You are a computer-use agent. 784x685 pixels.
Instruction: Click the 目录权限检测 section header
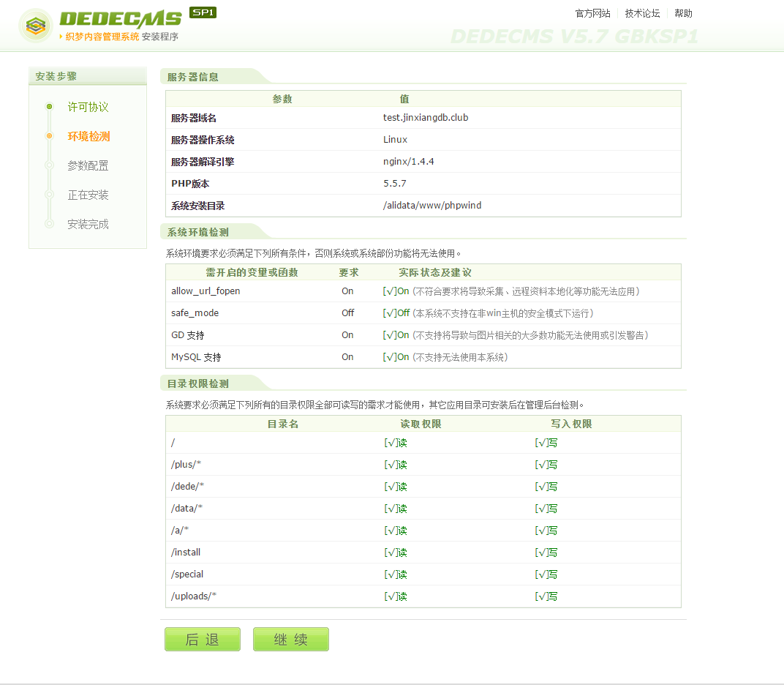[198, 383]
